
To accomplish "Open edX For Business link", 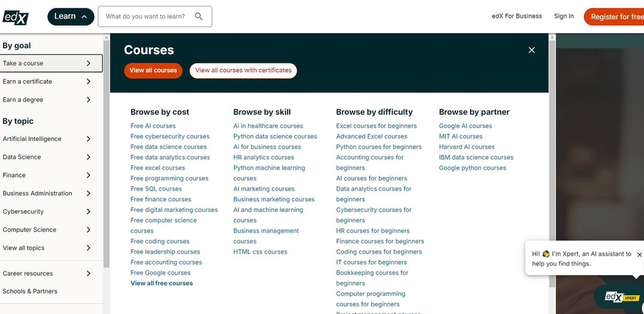I will [x=516, y=16].
